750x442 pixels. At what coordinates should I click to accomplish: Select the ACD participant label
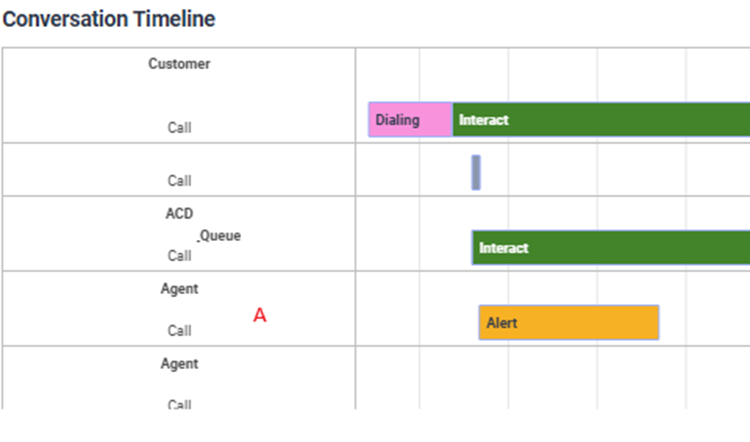pos(179,214)
